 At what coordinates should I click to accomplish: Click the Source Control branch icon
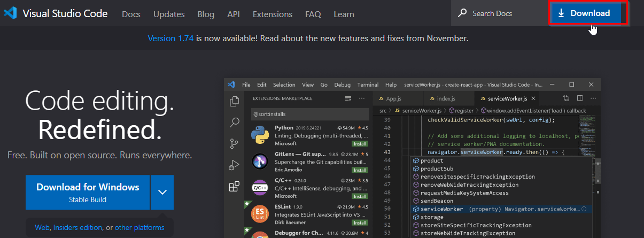click(234, 143)
